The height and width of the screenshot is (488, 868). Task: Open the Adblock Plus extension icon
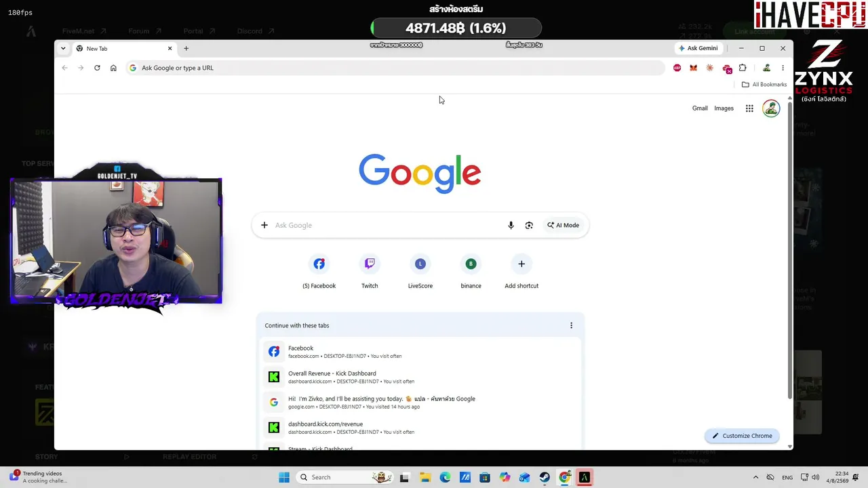[677, 68]
